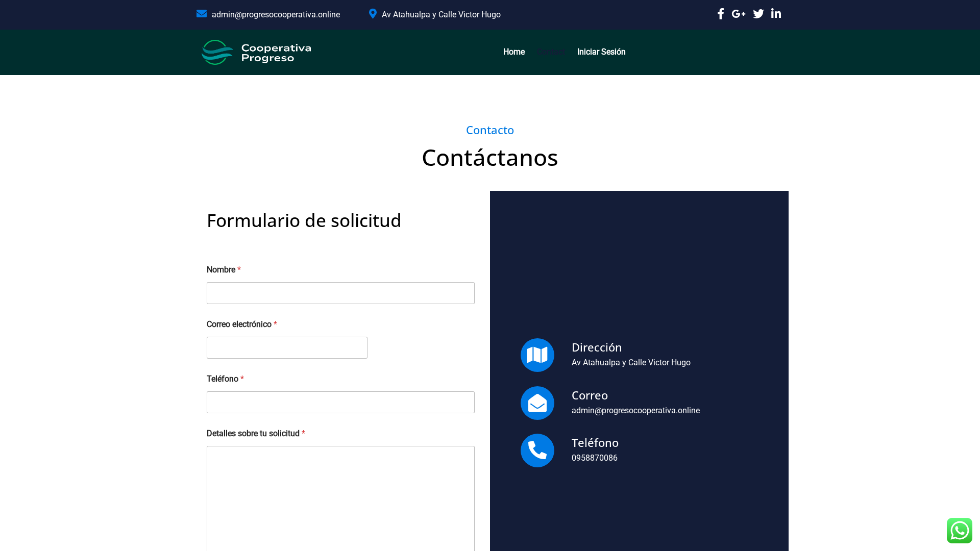The width and height of the screenshot is (980, 551).
Task: Open the LinkedIn social icon
Action: click(x=776, y=14)
